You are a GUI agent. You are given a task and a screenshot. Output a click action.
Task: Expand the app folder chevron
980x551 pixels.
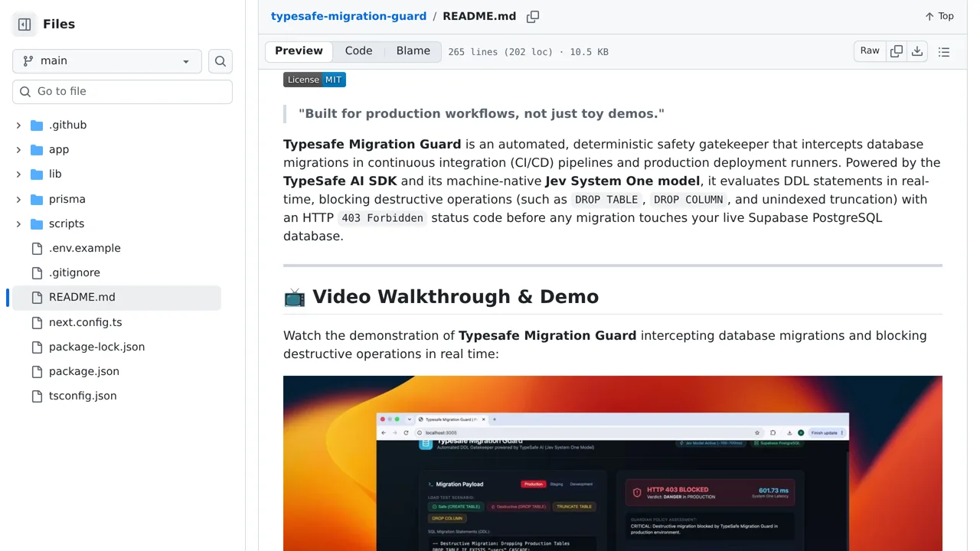pyautogui.click(x=18, y=149)
